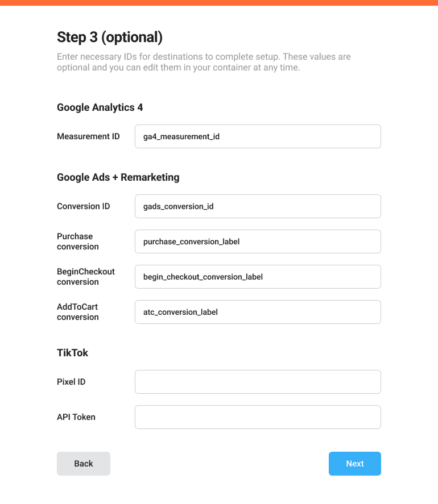
Task: Click the "Google Analytics 4" section heading
Action: [x=100, y=107]
